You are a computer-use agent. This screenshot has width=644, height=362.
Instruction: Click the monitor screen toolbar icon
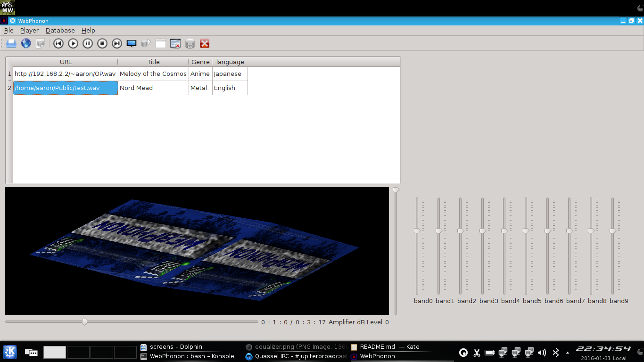(132, 43)
